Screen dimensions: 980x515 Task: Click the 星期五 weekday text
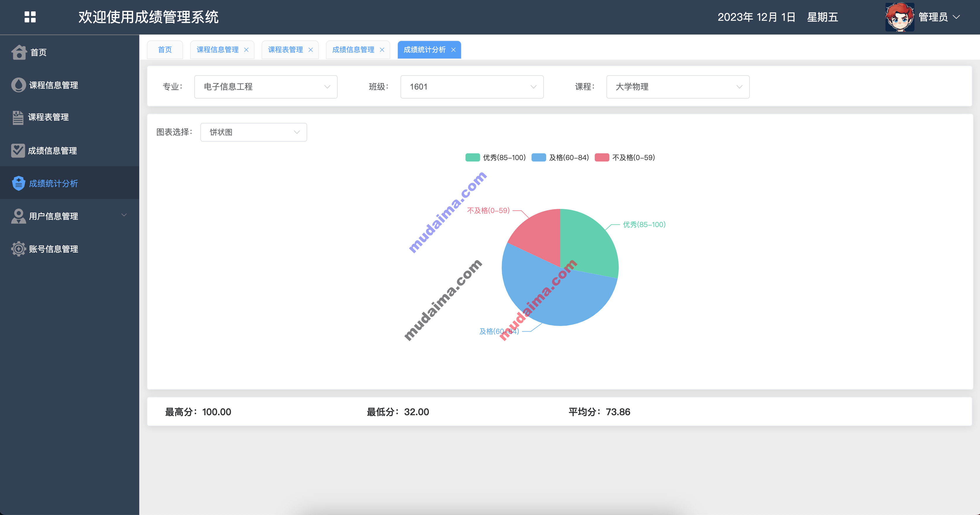pyautogui.click(x=823, y=17)
